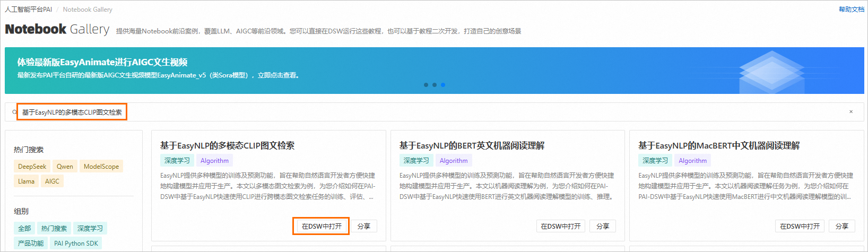Image resolution: width=868 pixels, height=252 pixels.
Task: Click 深度学习 tag on CLIP图文检索 card
Action: click(x=177, y=160)
